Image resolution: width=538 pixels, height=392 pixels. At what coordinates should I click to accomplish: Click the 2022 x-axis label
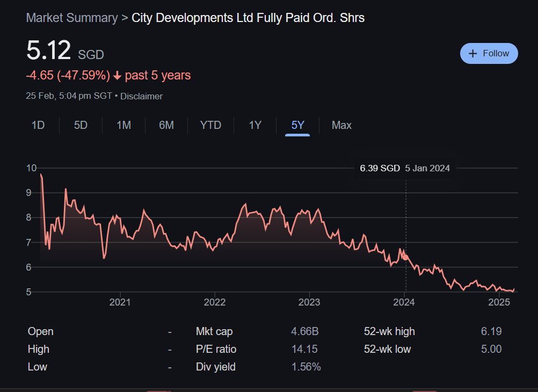[214, 302]
